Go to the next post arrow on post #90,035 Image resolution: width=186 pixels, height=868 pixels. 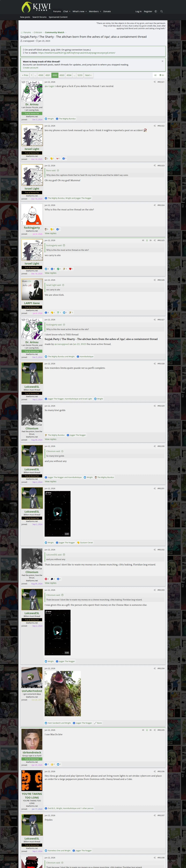coord(150,730)
